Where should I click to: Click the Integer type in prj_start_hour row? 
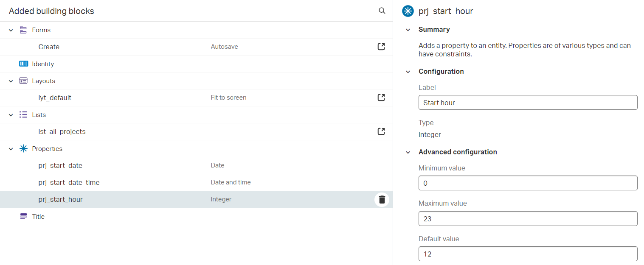pyautogui.click(x=221, y=199)
